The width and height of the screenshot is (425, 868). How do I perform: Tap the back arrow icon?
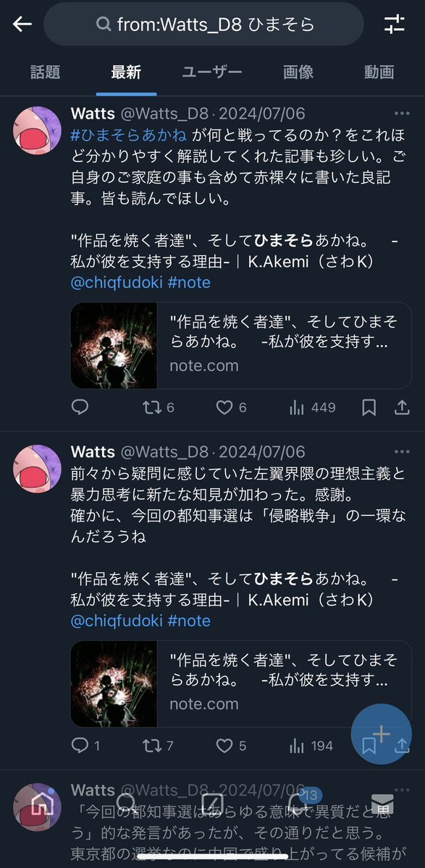22,25
